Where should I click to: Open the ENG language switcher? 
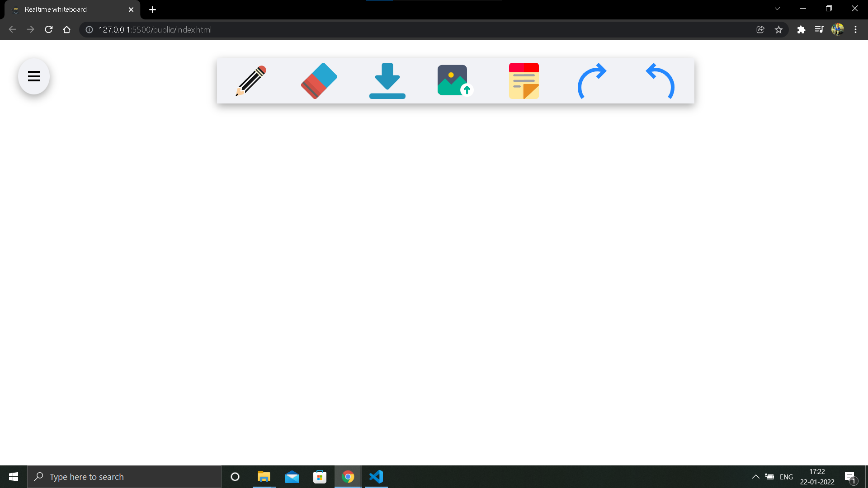coord(787,477)
